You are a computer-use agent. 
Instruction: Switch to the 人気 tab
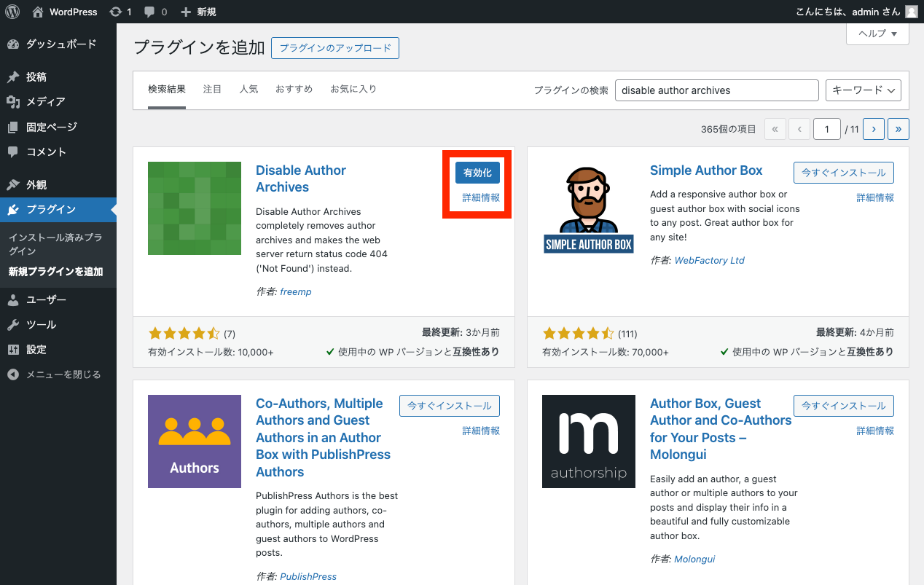[x=248, y=90]
